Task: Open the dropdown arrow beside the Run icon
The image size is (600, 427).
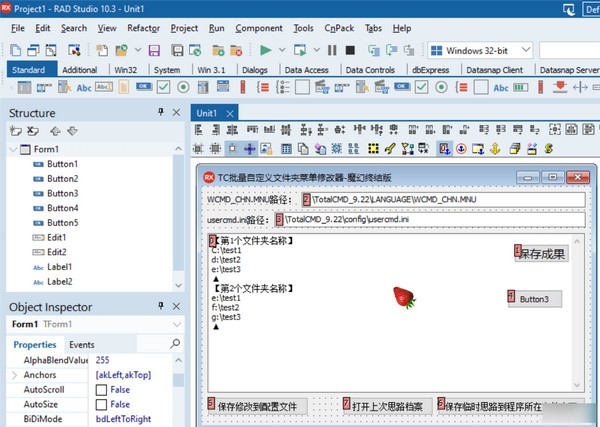Action: click(x=282, y=50)
